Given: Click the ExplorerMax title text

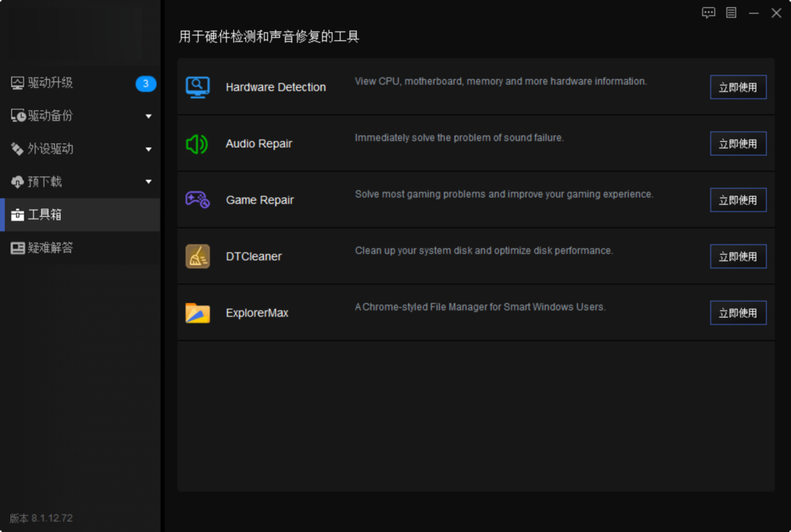Looking at the screenshot, I should [257, 313].
